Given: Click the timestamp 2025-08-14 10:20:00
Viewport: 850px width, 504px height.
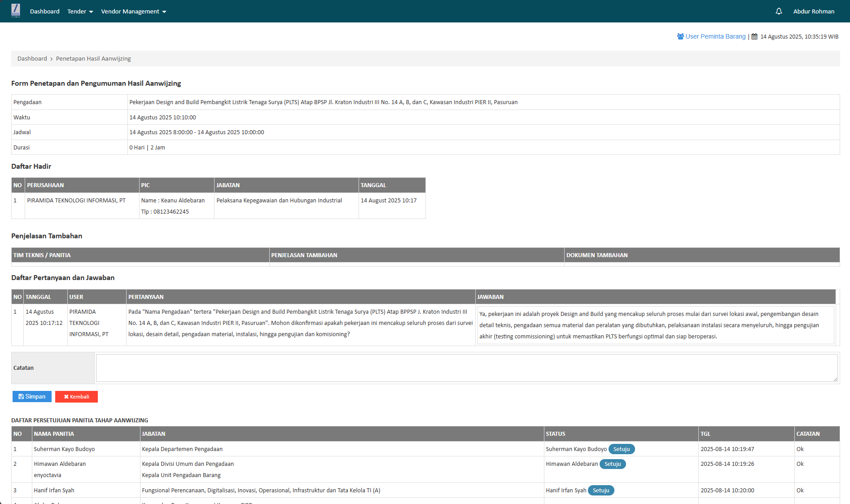Looking at the screenshot, I should coord(727,491).
